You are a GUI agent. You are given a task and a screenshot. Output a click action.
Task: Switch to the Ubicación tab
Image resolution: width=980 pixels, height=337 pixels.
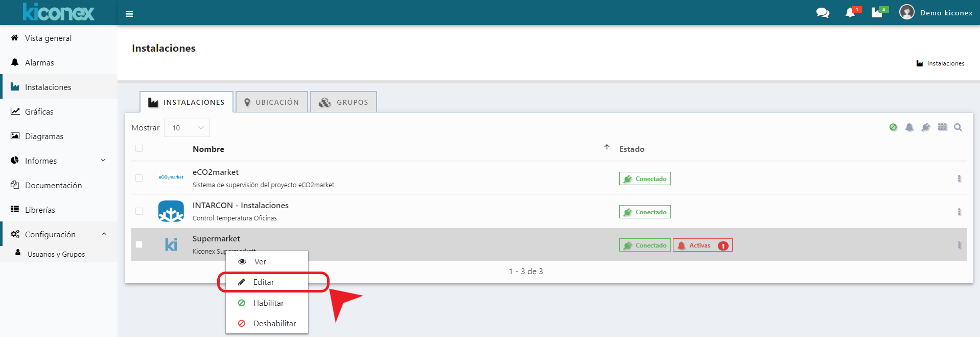click(272, 102)
